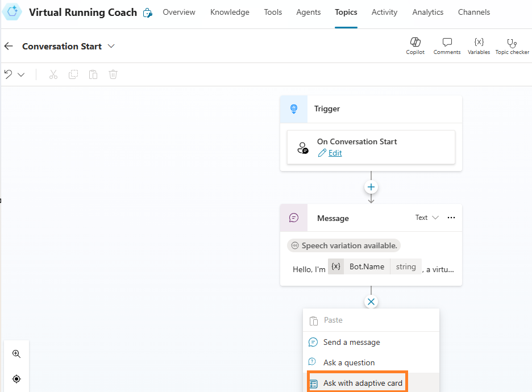
Task: Switch to the Knowledge tab
Action: click(230, 12)
